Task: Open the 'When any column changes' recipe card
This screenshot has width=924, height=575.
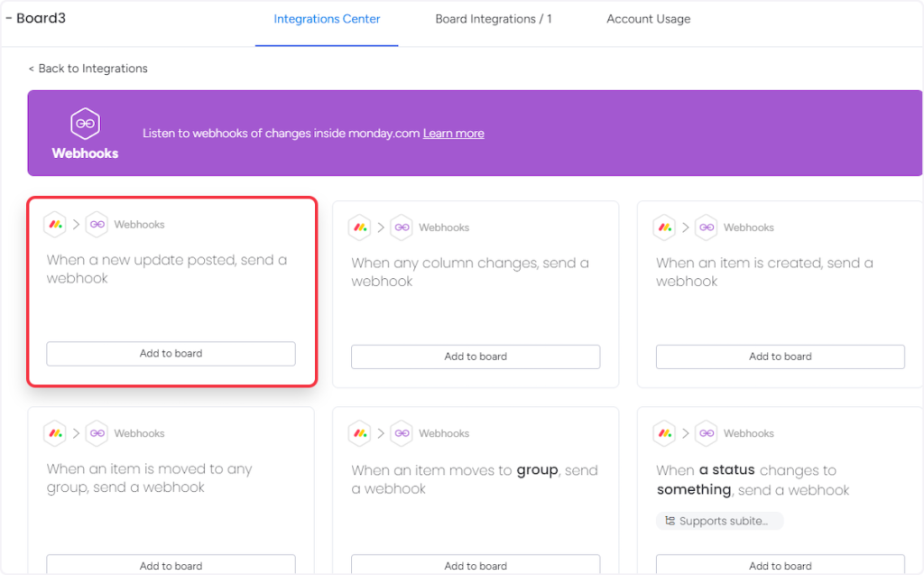Action: tap(470, 272)
